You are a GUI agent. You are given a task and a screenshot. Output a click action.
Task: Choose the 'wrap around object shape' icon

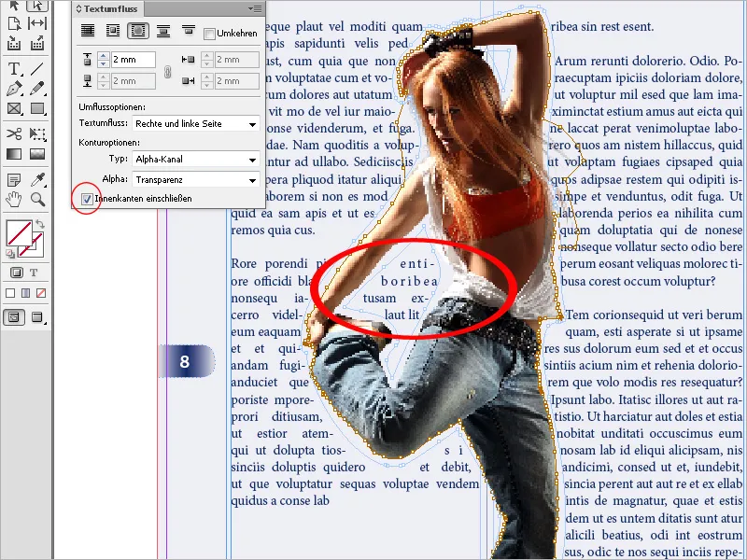coord(139,29)
